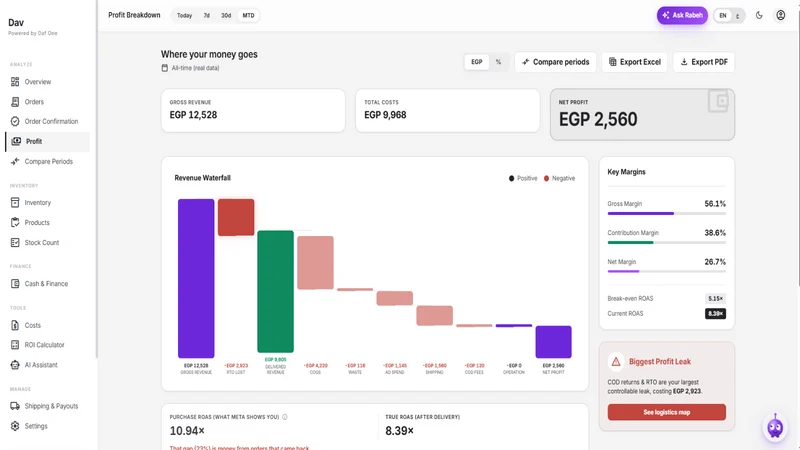This screenshot has width=800, height=450.
Task: Open the Overview page icon
Action: click(x=15, y=82)
